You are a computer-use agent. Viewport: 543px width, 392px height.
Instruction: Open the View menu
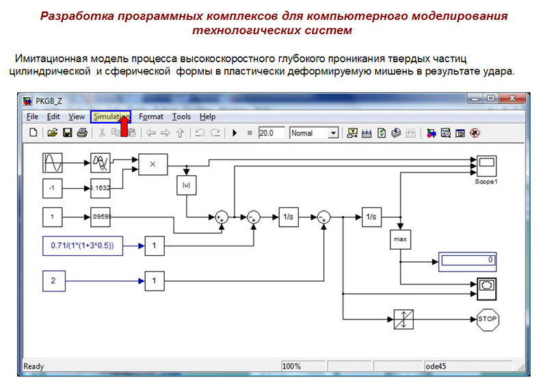point(77,117)
